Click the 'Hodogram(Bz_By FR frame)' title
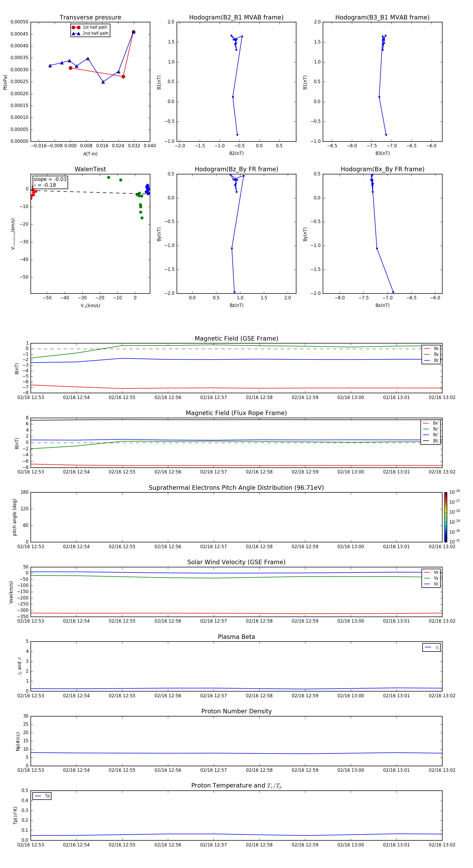 click(x=236, y=169)
